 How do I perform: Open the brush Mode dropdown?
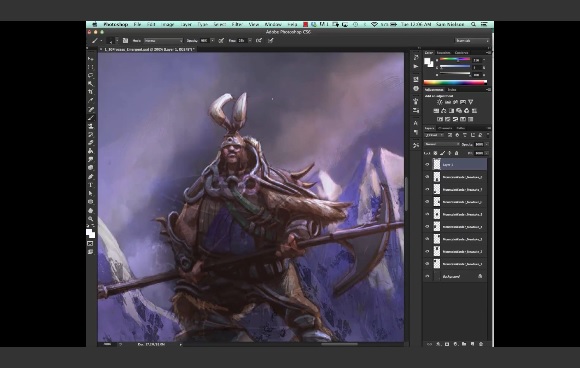click(163, 40)
